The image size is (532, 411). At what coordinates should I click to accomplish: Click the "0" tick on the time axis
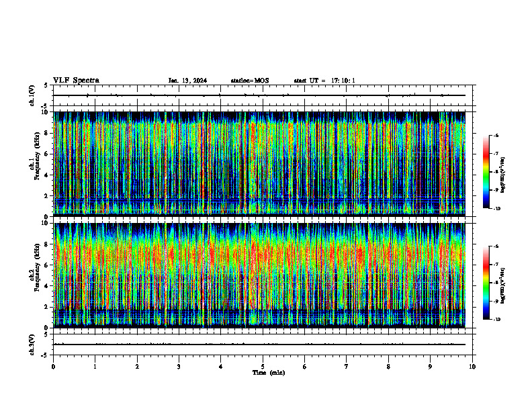(53, 367)
